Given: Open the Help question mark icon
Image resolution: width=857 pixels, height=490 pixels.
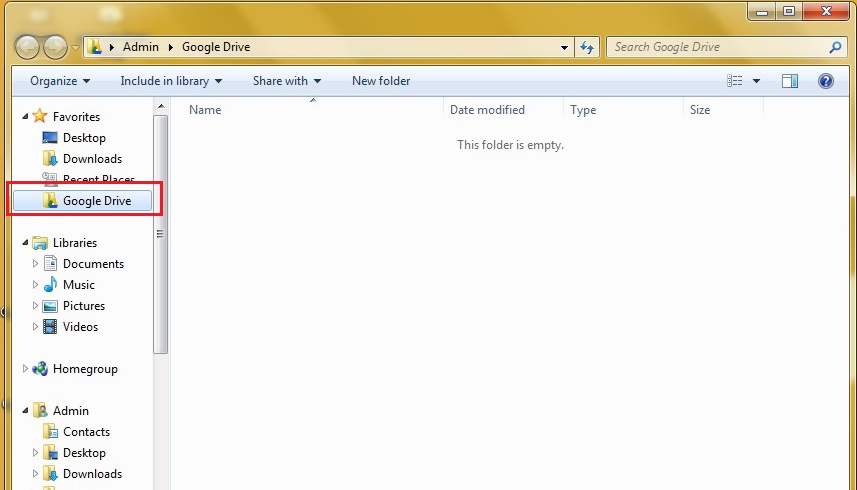Looking at the screenshot, I should pyautogui.click(x=826, y=81).
